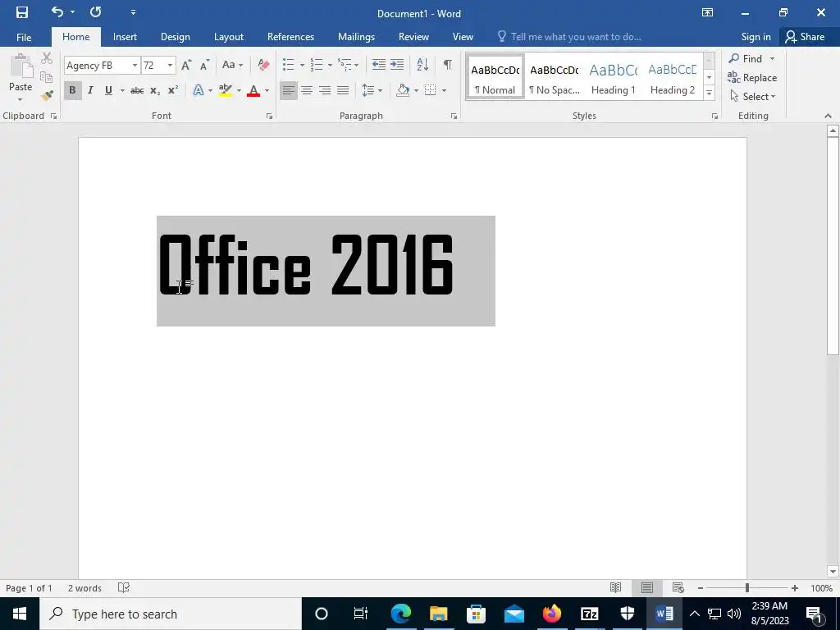This screenshot has width=840, height=630.
Task: Switch to the Design tab
Action: pos(176,37)
